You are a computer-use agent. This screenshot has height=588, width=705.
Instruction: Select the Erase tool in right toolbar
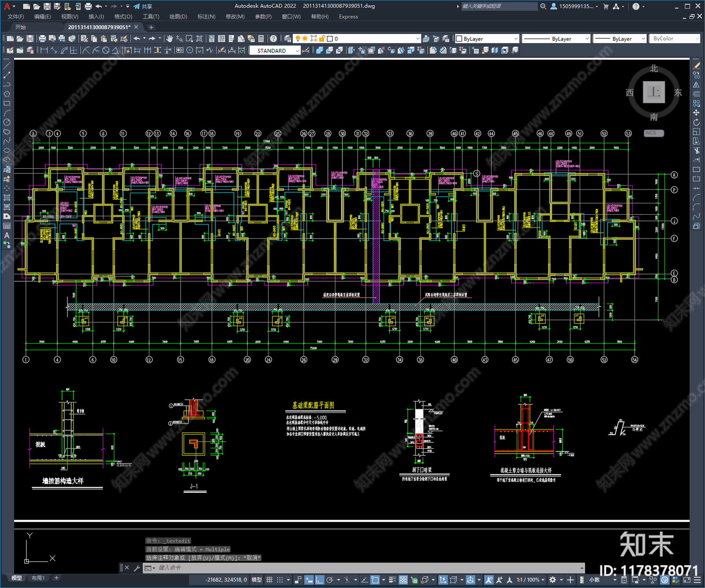[696, 66]
